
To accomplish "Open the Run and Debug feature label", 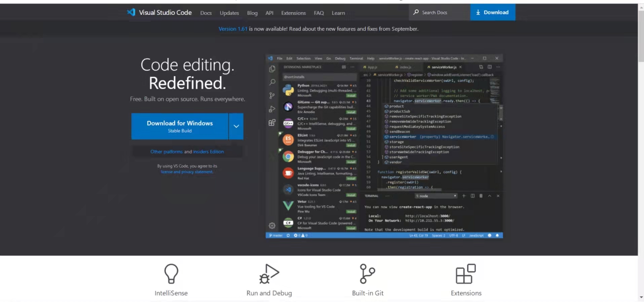I will point(269,293).
